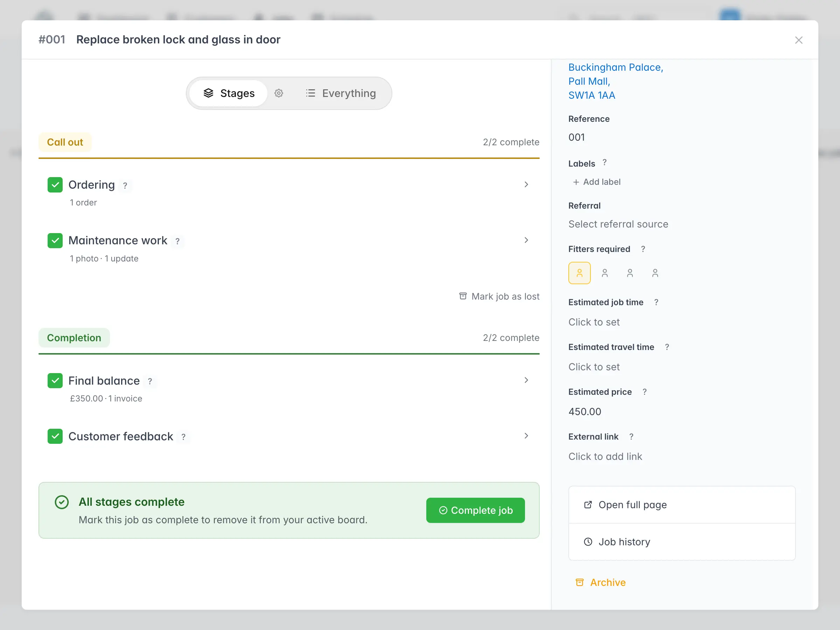The height and width of the screenshot is (630, 840).
Task: Click the question mark beside Customer feedback
Action: (184, 437)
